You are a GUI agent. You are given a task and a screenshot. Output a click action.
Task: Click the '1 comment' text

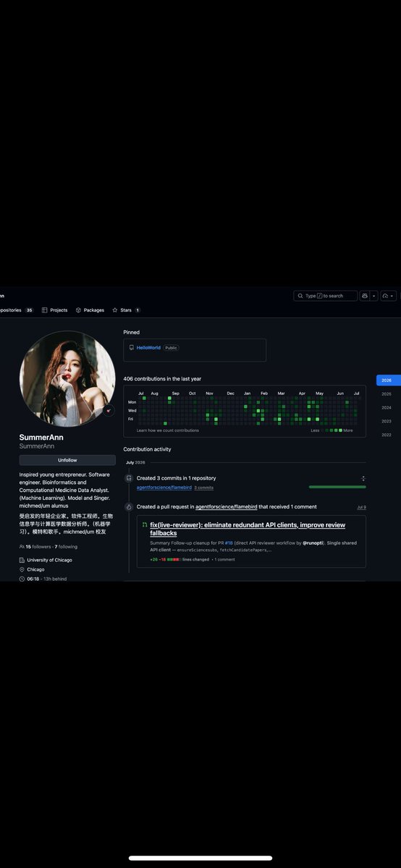[224, 559]
